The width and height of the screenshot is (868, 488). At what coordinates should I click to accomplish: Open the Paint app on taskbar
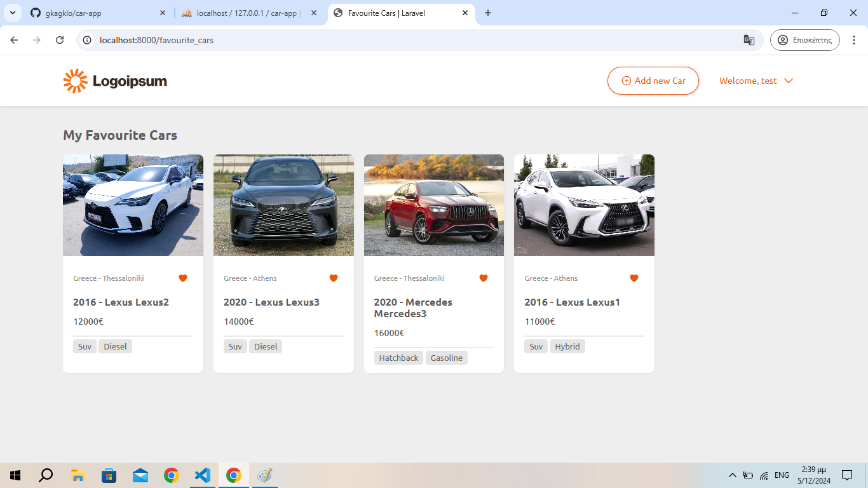click(x=264, y=475)
